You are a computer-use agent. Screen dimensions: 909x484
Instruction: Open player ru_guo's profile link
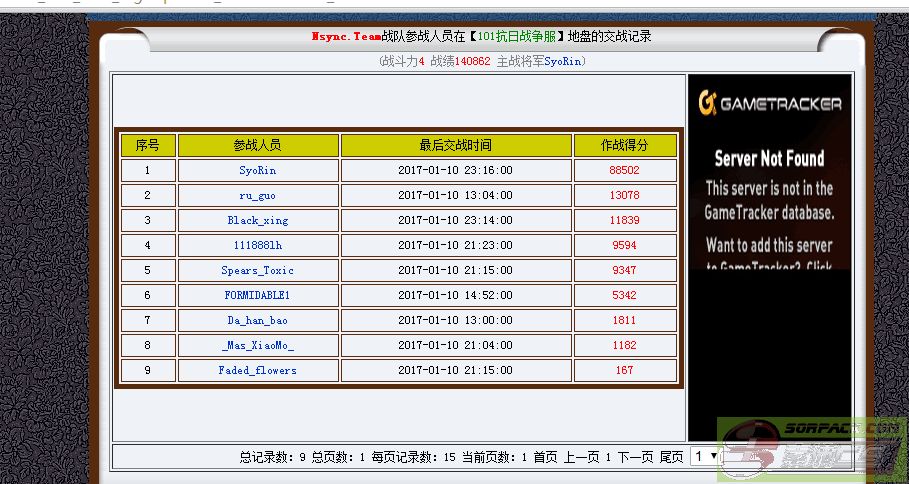[x=258, y=195]
